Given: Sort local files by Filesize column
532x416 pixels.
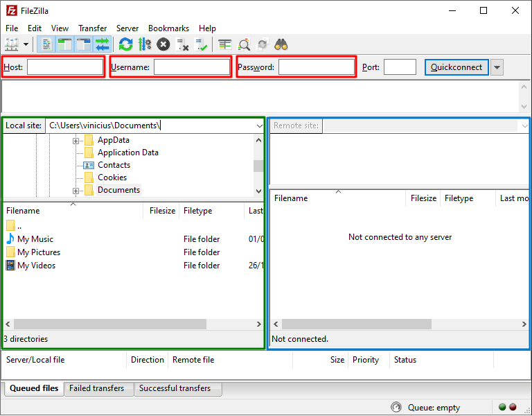Looking at the screenshot, I should (x=161, y=211).
